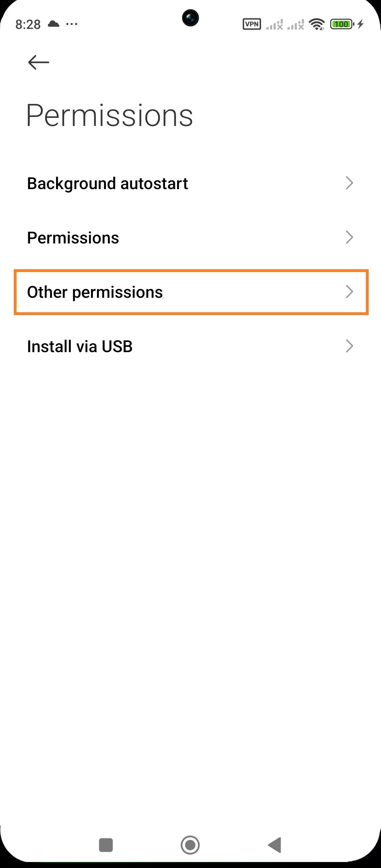Tap the VPN status icon
The width and height of the screenshot is (381, 868).
pos(252,24)
